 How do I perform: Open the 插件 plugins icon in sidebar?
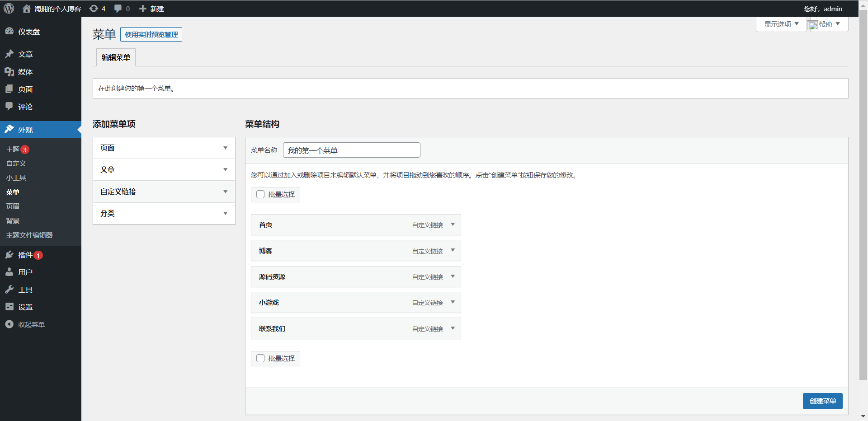[x=9, y=255]
